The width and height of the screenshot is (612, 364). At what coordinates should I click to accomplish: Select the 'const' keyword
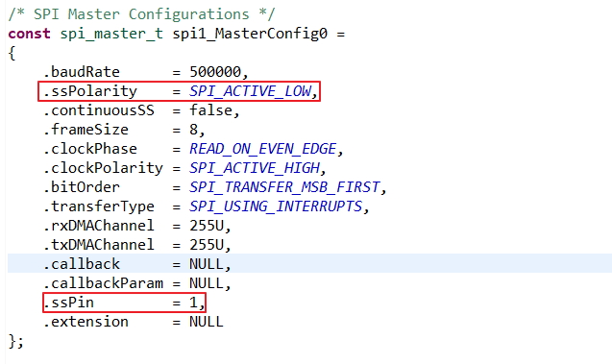pyautogui.click(x=29, y=34)
